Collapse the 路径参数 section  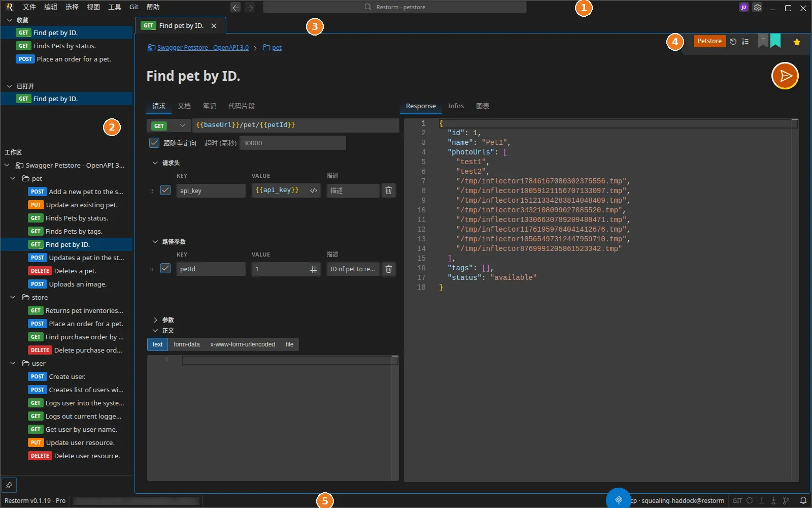(x=155, y=242)
